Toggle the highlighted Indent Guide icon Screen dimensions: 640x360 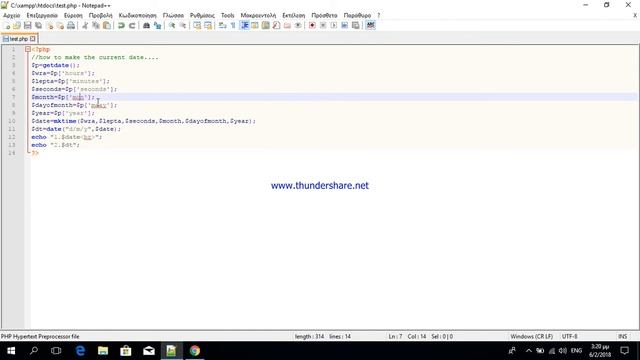(x=244, y=25)
